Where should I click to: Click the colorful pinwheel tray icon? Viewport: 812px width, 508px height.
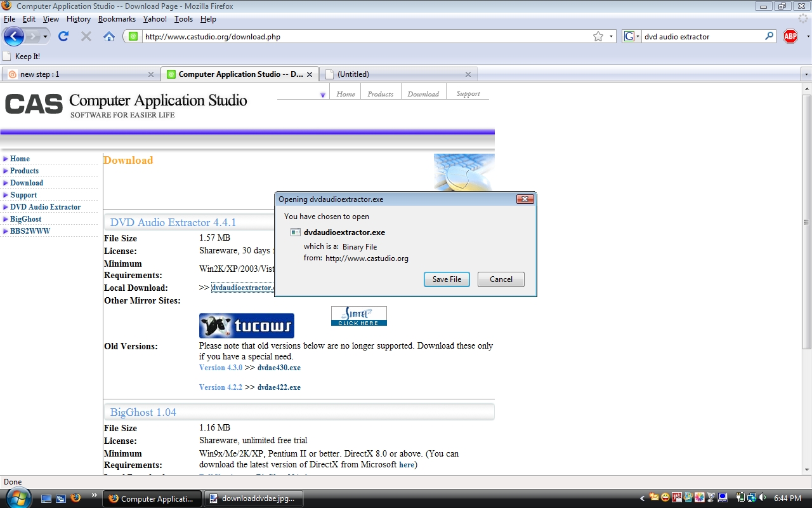click(699, 498)
